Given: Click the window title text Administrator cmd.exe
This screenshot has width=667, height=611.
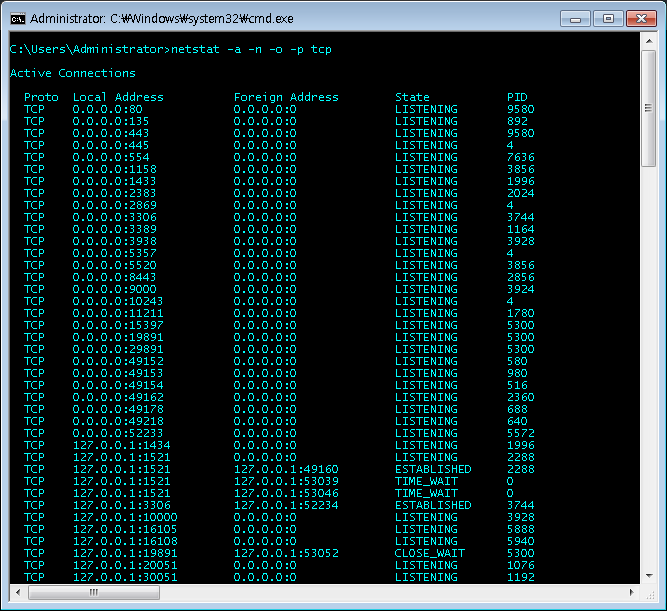Looking at the screenshot, I should coord(162,19).
